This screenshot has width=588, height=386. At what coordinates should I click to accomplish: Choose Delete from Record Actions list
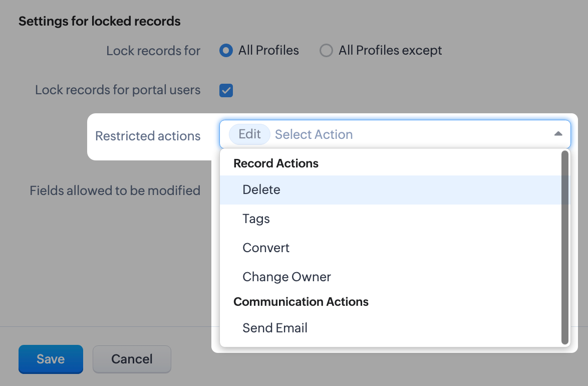pyautogui.click(x=261, y=190)
